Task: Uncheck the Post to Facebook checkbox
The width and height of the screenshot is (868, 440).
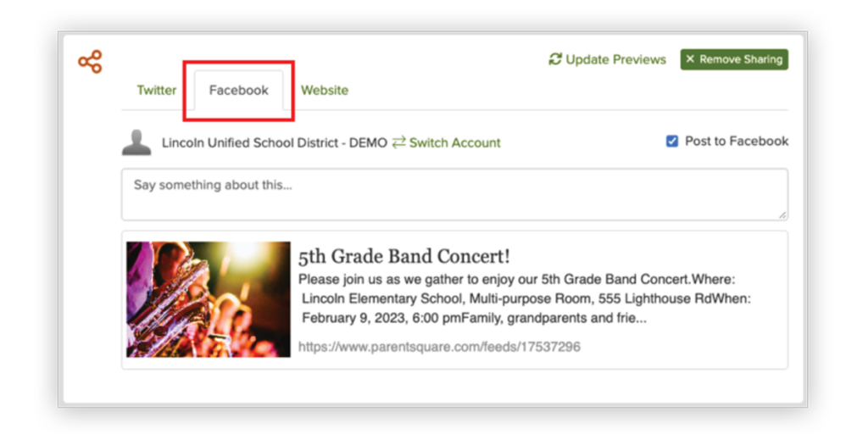Action: pos(672,141)
